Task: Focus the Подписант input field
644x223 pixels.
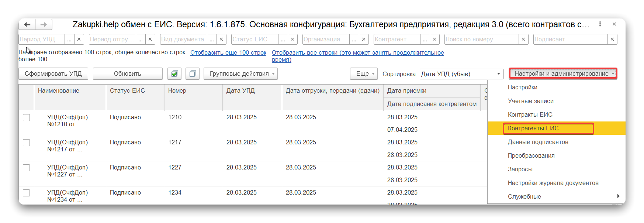Action: click(x=571, y=39)
